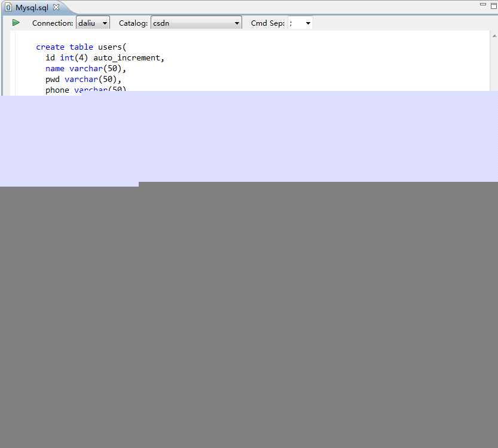
Task: Minimize the editor view
Action: click(x=483, y=4)
